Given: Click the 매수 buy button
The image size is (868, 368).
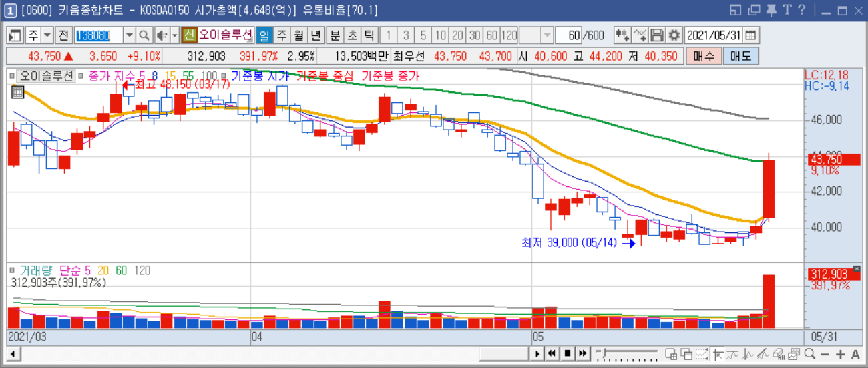Looking at the screenshot, I should coord(704,57).
